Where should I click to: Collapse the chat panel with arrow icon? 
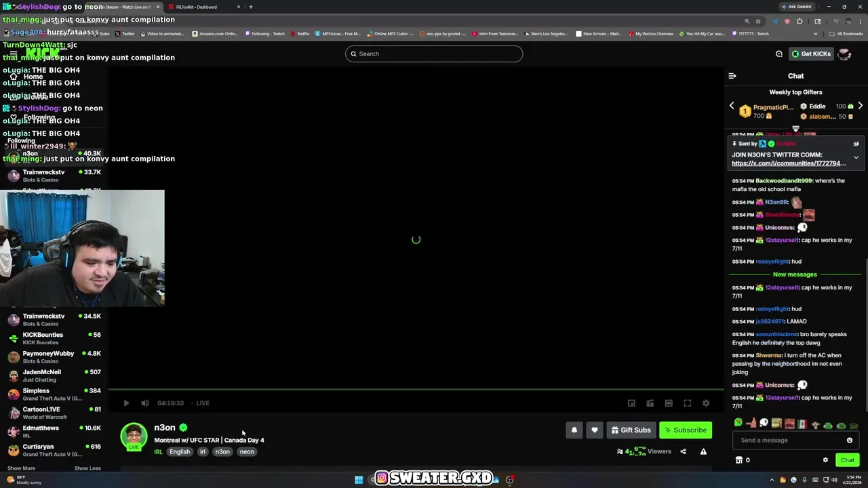pyautogui.click(x=732, y=76)
